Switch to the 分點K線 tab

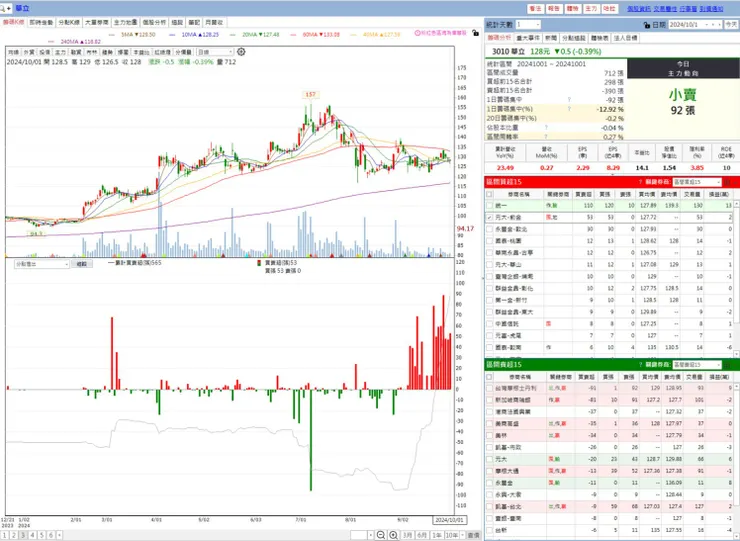pos(69,22)
